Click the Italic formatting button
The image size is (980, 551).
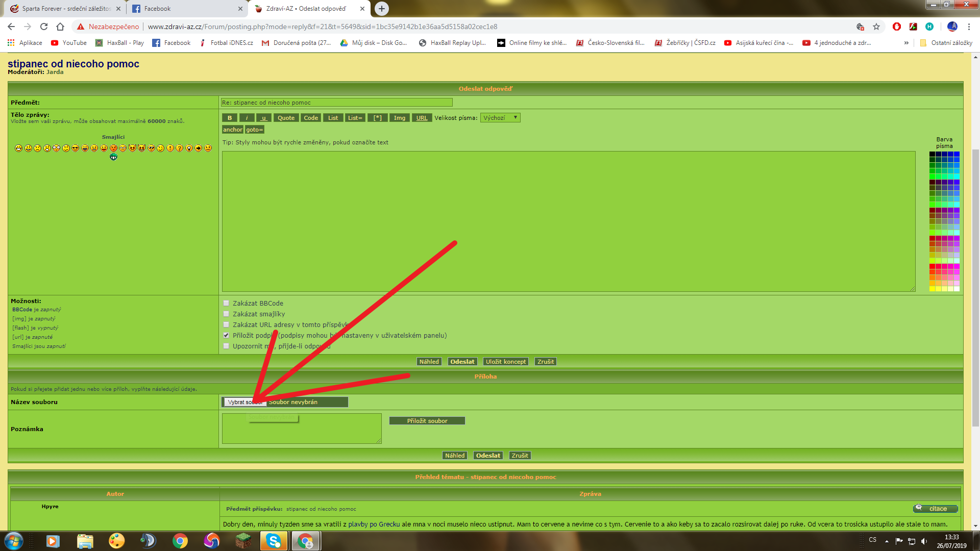(x=247, y=118)
